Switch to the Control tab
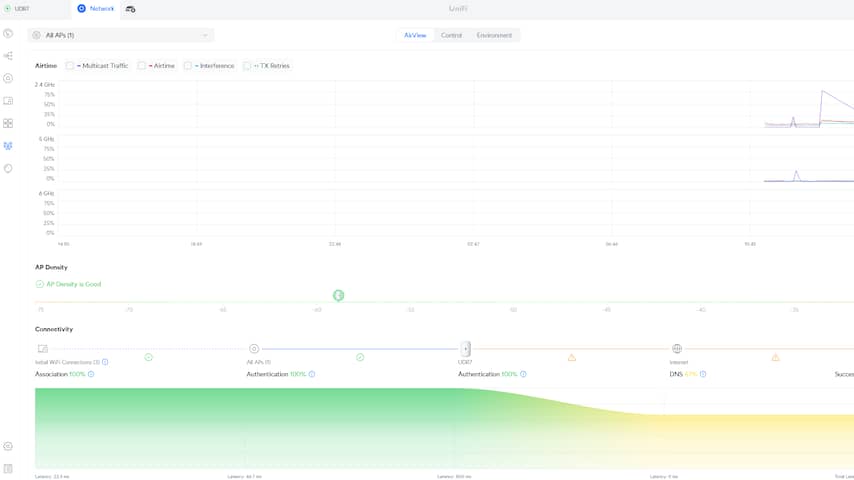 (451, 35)
